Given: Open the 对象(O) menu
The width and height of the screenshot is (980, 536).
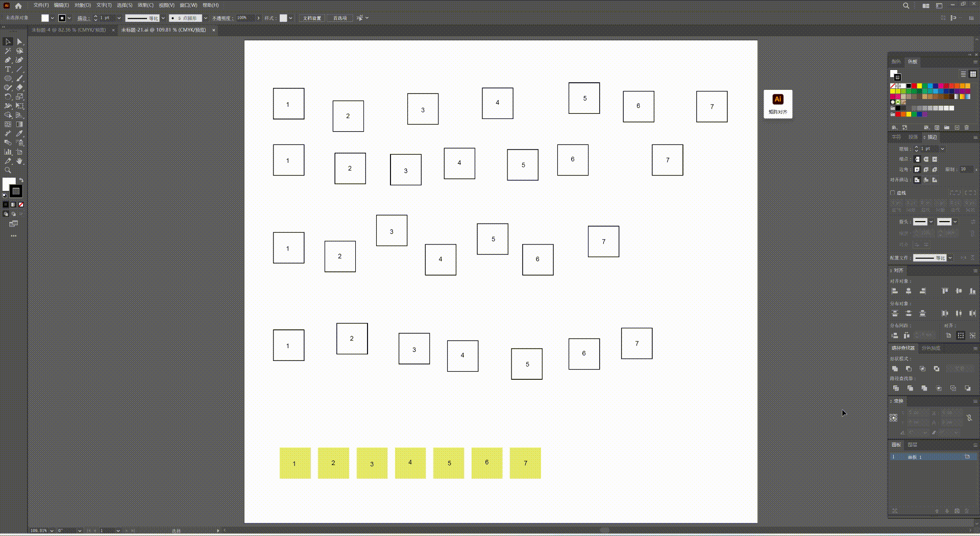Looking at the screenshot, I should point(83,5).
